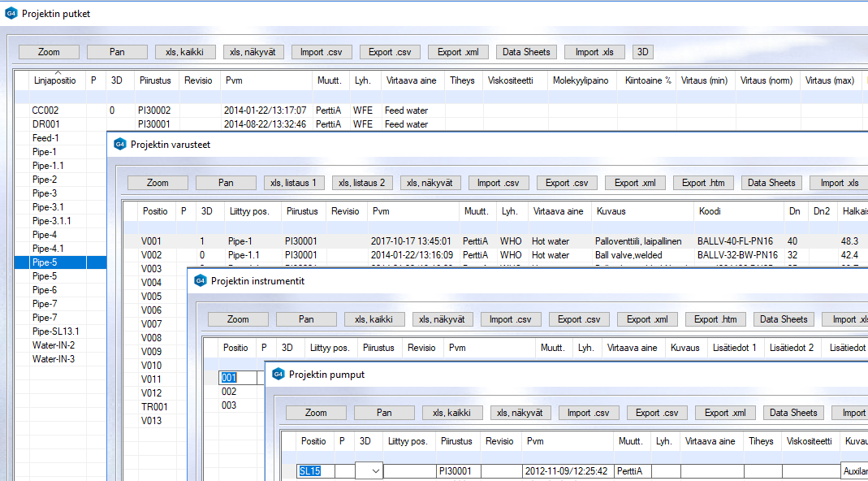Image resolution: width=868 pixels, height=481 pixels.
Task: Click Import .csv in Projektin instrumentit window
Action: [512, 319]
